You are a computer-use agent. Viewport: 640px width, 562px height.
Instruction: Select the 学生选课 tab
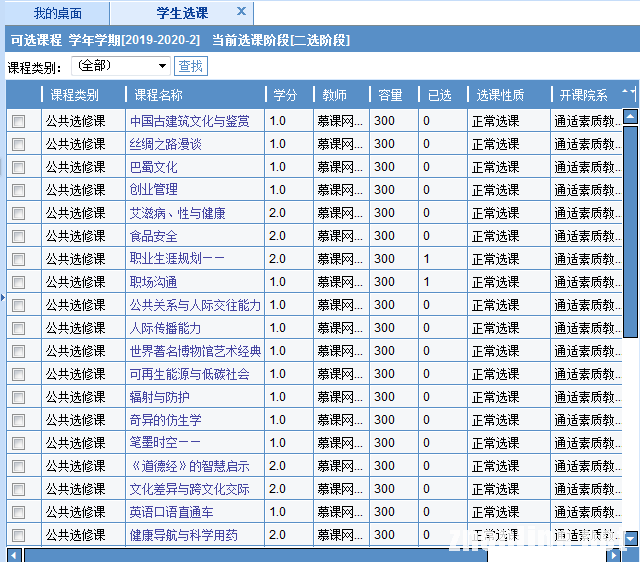[x=182, y=13]
